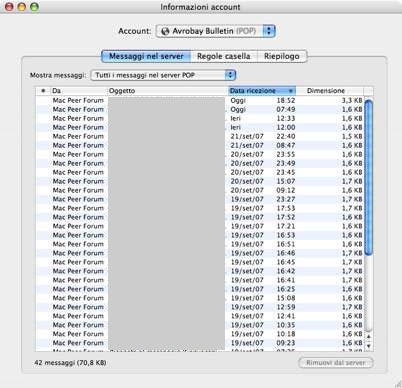The image size is (402, 388).
Task: Select the message dated 20/set/07 09:12
Action: 200,190
